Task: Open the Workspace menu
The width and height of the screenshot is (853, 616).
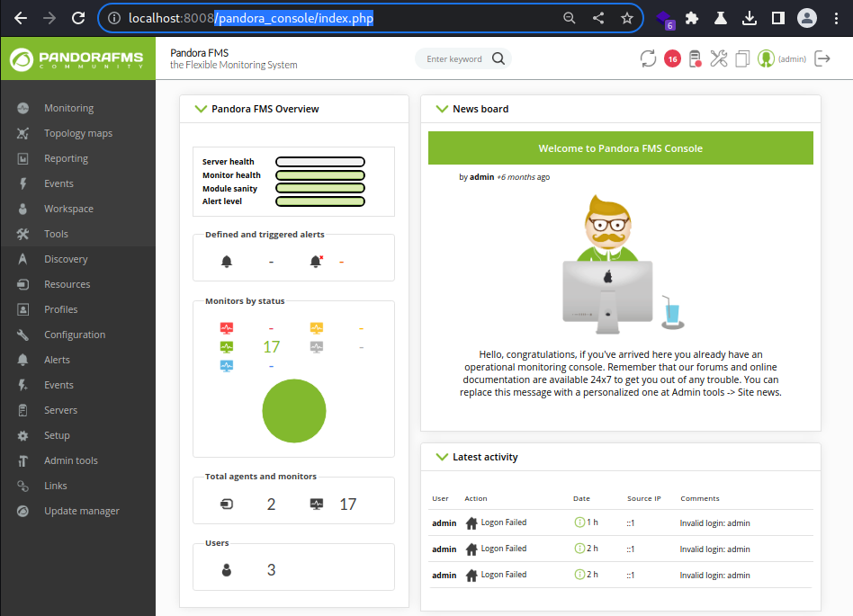Action: (68, 209)
